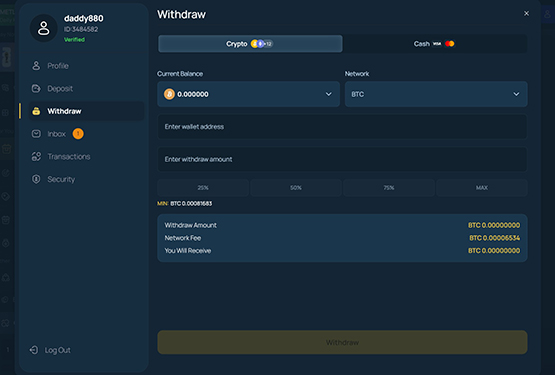Image resolution: width=555 pixels, height=375 pixels.
Task: Select the MAX amount button
Action: 482,188
